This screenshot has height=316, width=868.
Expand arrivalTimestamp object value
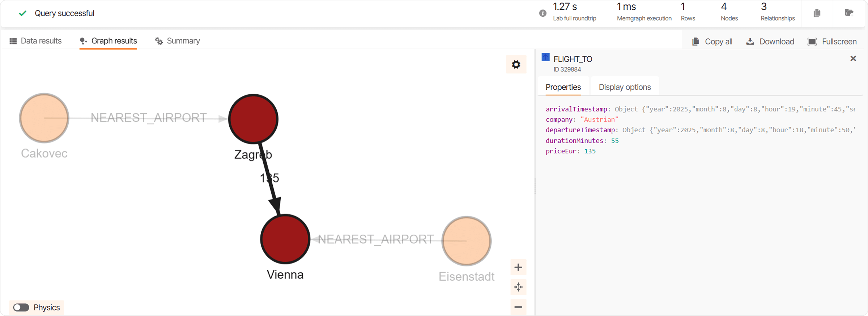734,109
